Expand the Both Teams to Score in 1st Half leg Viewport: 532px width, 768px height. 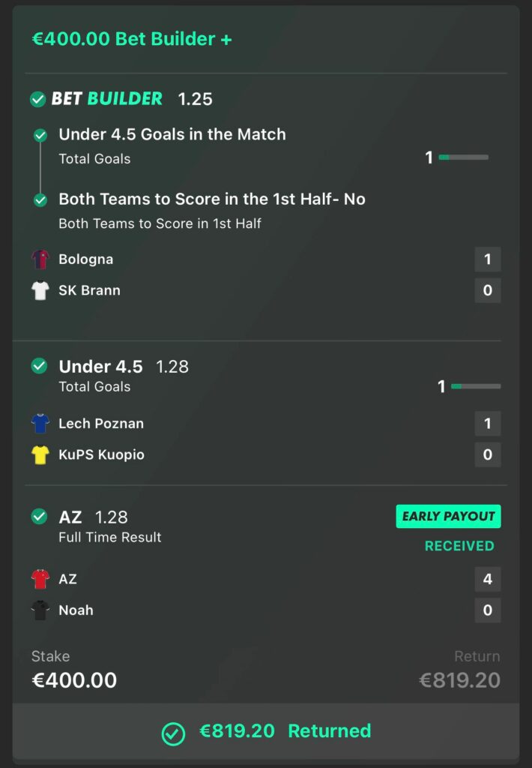pyautogui.click(x=211, y=199)
